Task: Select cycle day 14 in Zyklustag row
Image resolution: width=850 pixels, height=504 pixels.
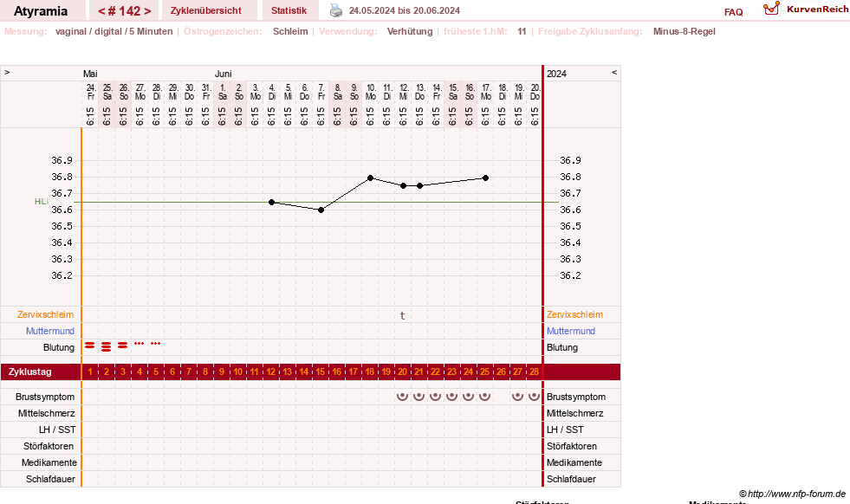Action: point(304,372)
